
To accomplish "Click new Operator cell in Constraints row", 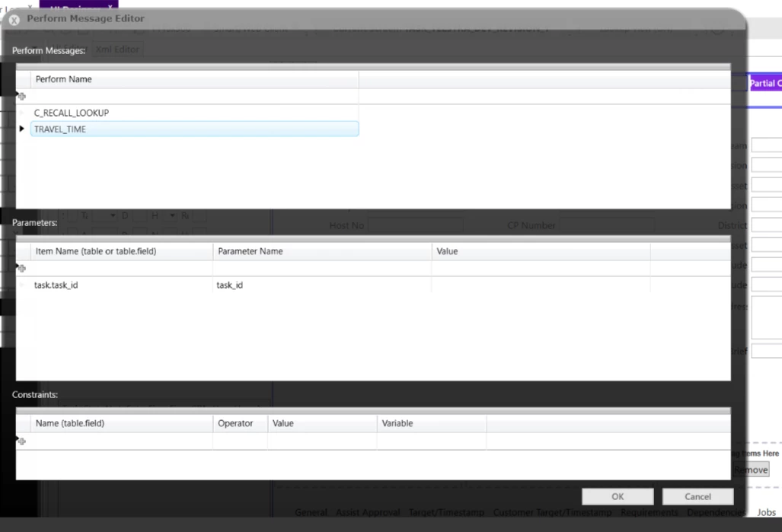I will coord(241,441).
